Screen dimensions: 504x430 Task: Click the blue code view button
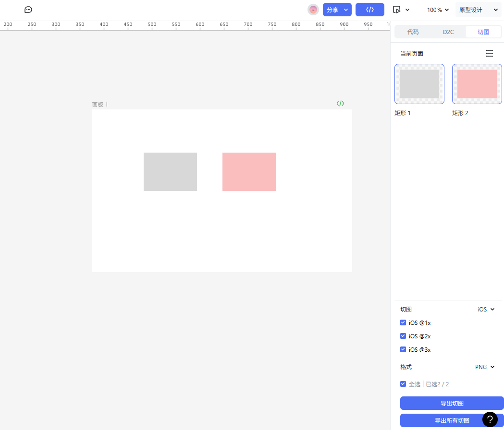369,10
